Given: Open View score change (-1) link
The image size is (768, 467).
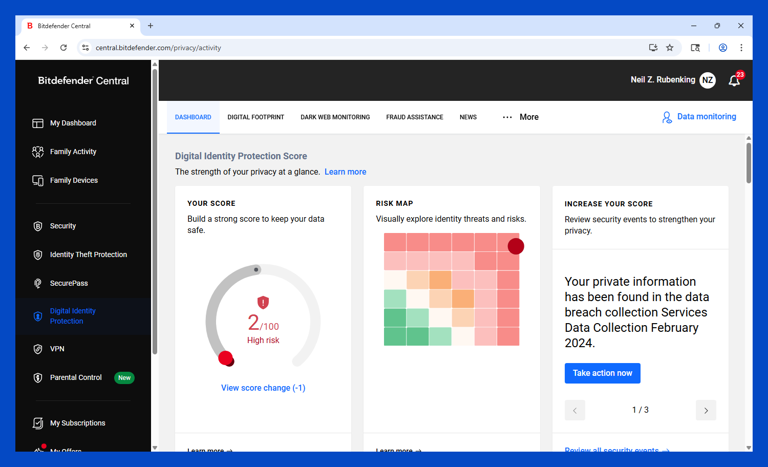Looking at the screenshot, I should click(263, 388).
